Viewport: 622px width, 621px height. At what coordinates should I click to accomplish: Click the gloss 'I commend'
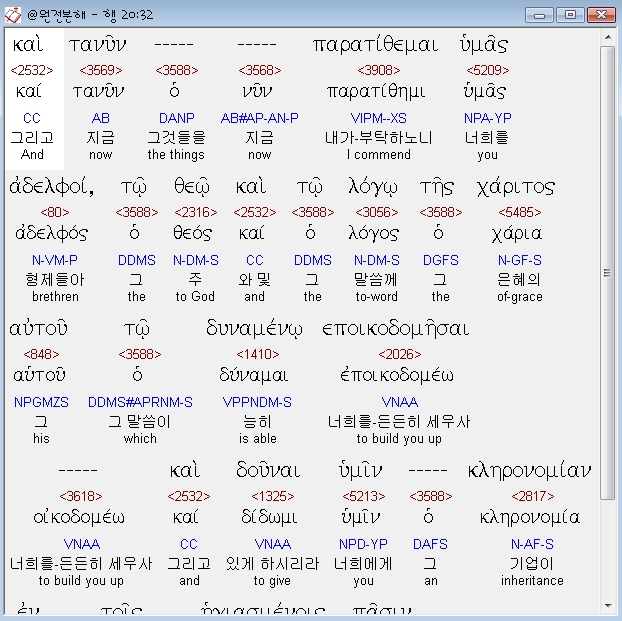378,154
